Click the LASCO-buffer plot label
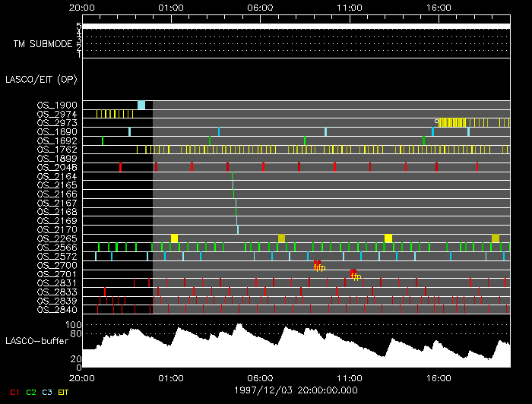This screenshot has width=532, height=404. click(39, 339)
